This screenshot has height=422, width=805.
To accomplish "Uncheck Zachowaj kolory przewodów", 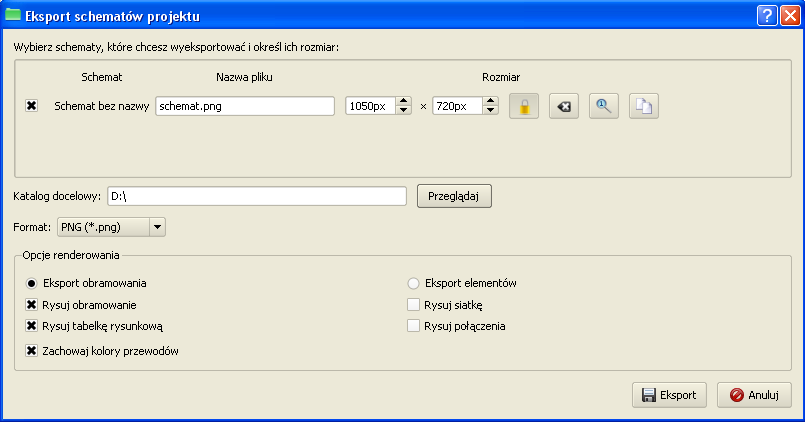I will pos(32,351).
